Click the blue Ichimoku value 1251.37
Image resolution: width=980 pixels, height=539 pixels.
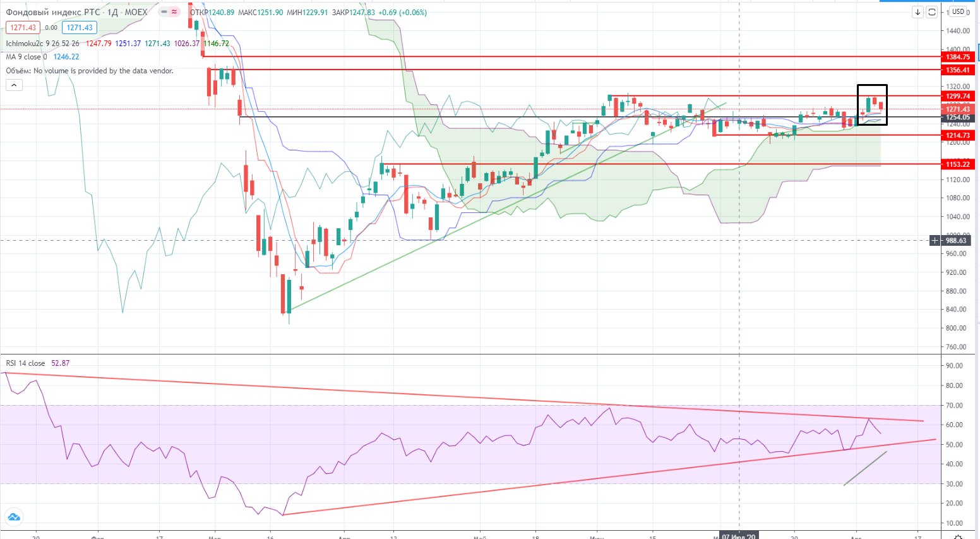click(128, 44)
